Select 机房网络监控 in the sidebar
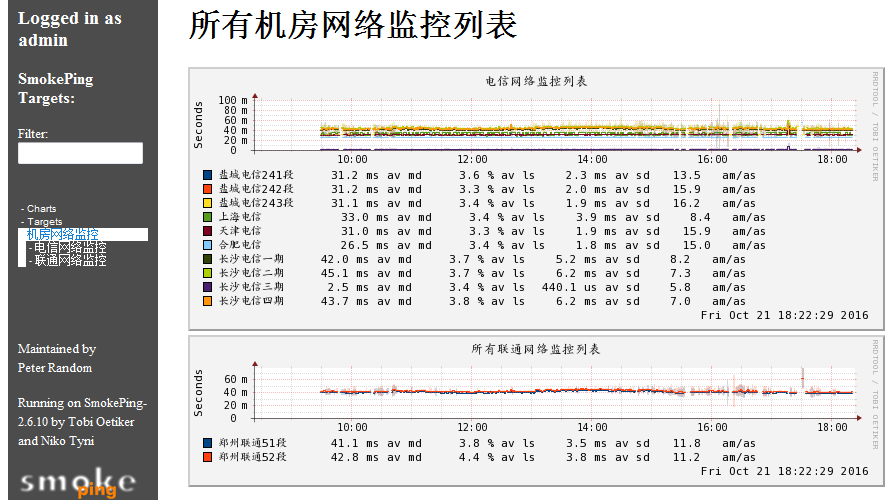The height and width of the screenshot is (500, 896). click(x=62, y=234)
